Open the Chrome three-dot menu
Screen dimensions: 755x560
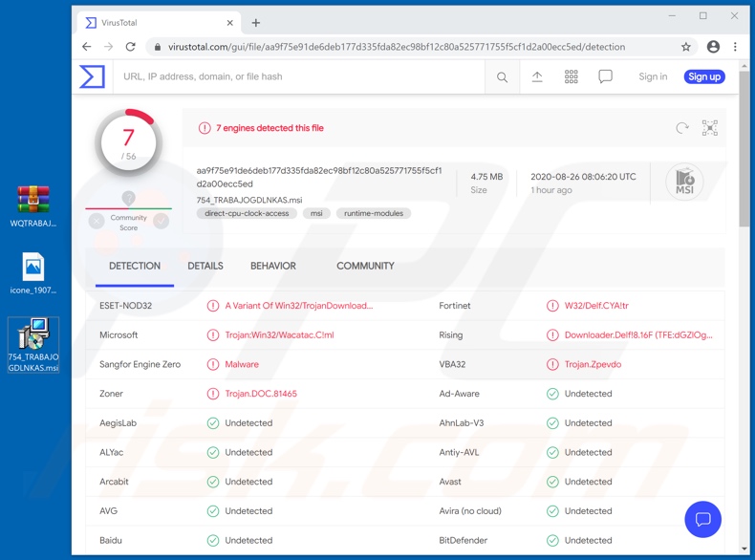(735, 47)
